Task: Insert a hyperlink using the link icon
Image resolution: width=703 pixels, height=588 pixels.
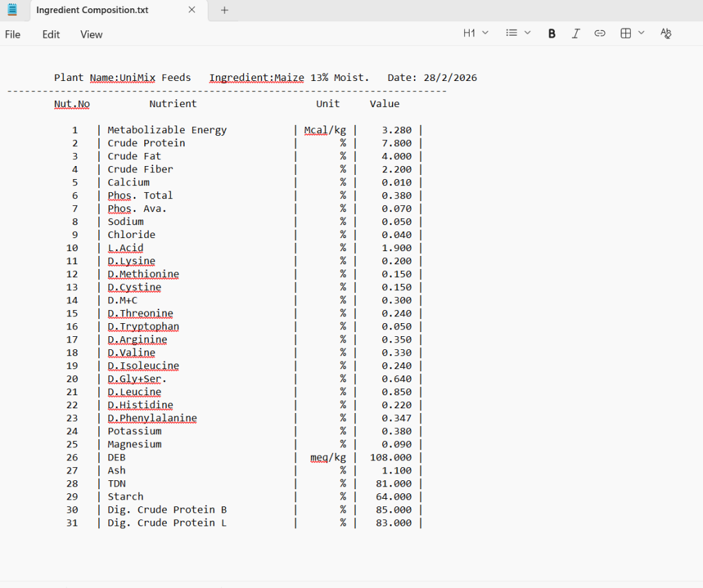Action: [x=600, y=34]
